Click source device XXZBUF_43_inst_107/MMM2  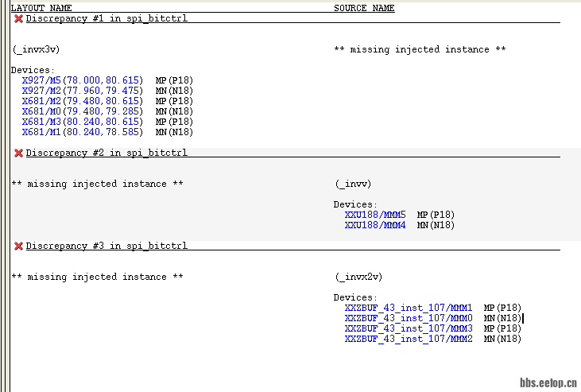[x=409, y=339]
